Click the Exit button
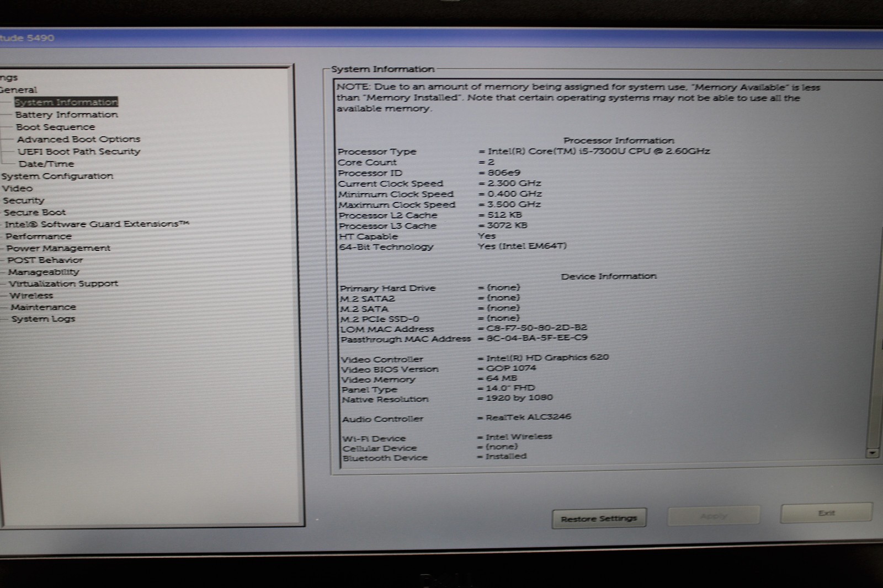883x588 pixels. (826, 513)
